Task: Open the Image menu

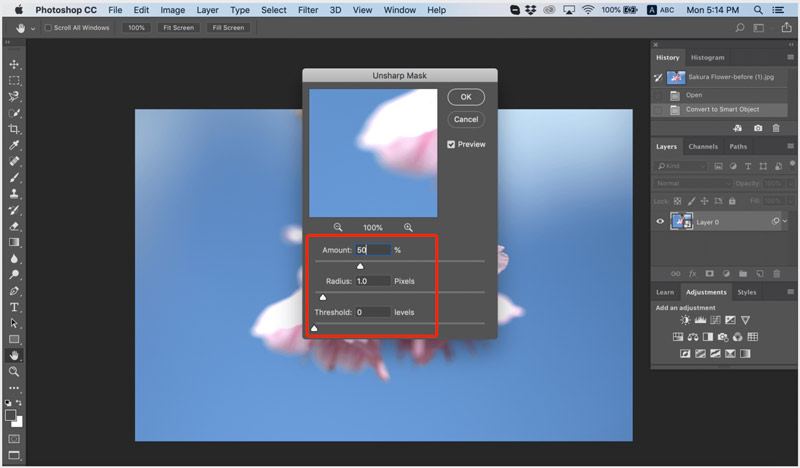Action: click(x=172, y=10)
